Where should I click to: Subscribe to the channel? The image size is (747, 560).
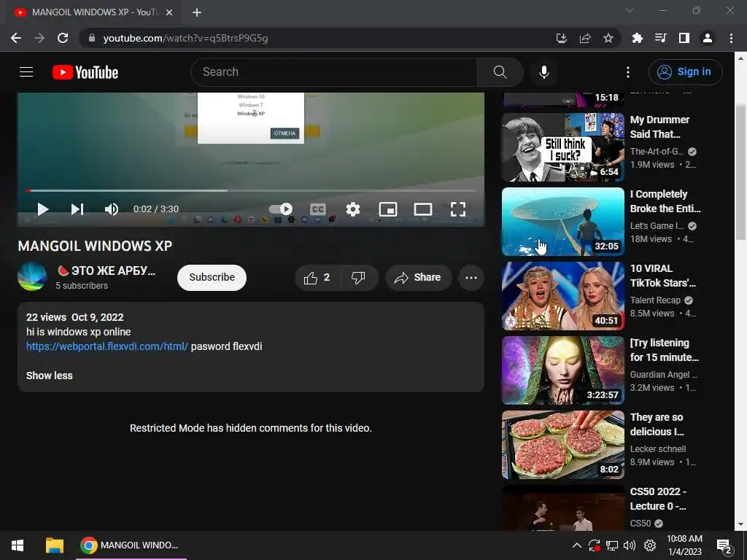coord(212,277)
